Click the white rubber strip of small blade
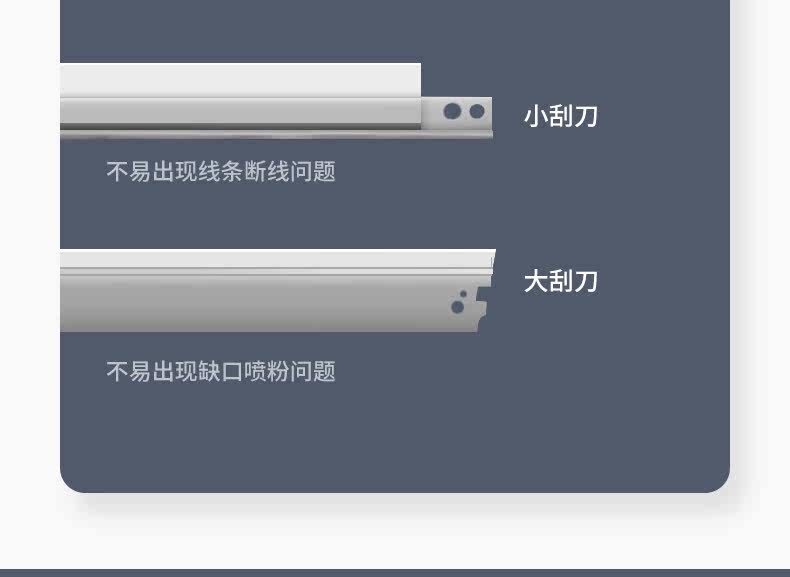Image resolution: width=790 pixels, height=577 pixels. click(x=240, y=80)
